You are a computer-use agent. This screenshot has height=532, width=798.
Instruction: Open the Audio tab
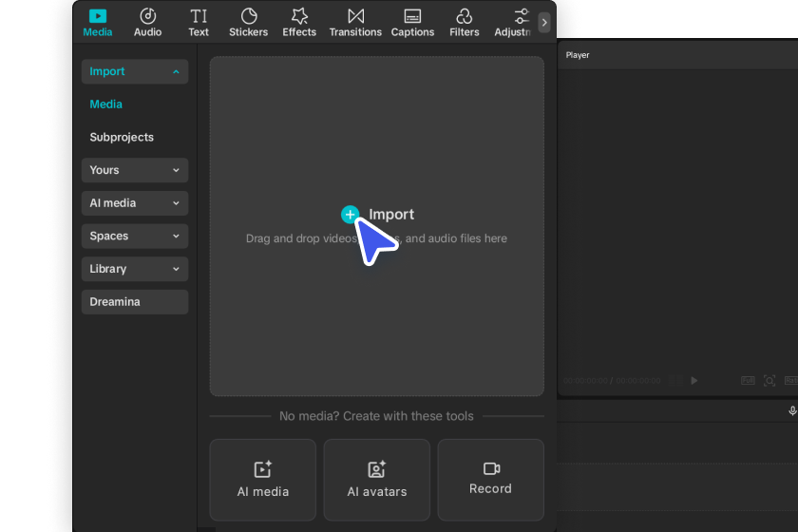click(147, 22)
